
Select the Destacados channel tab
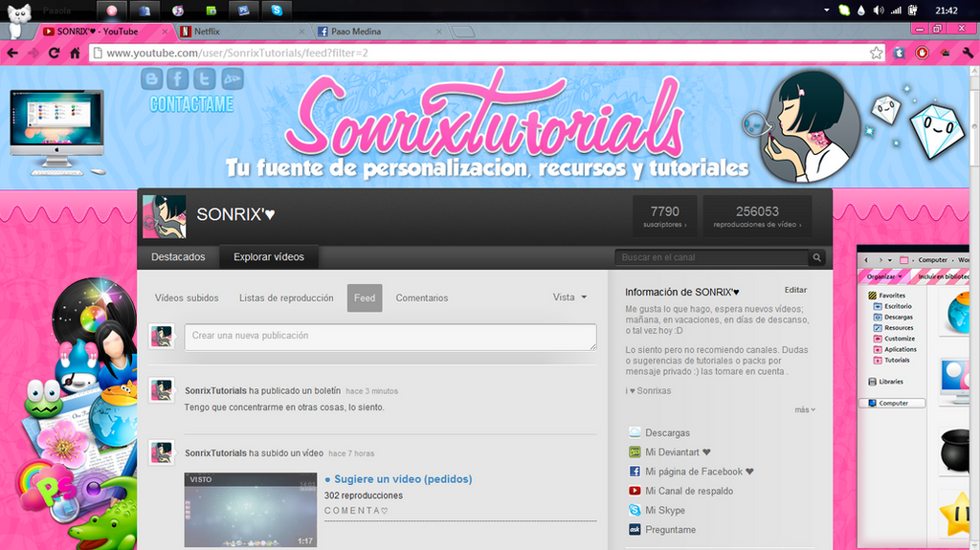pos(178,257)
